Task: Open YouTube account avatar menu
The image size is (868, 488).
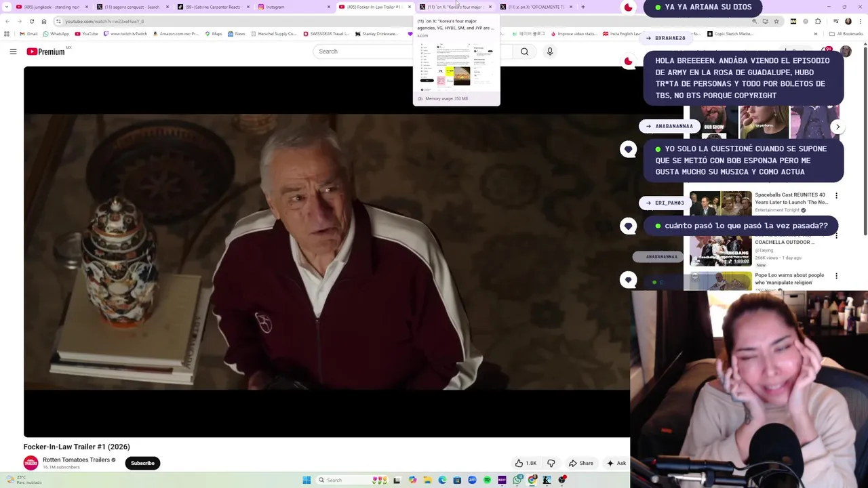Action: click(x=846, y=52)
